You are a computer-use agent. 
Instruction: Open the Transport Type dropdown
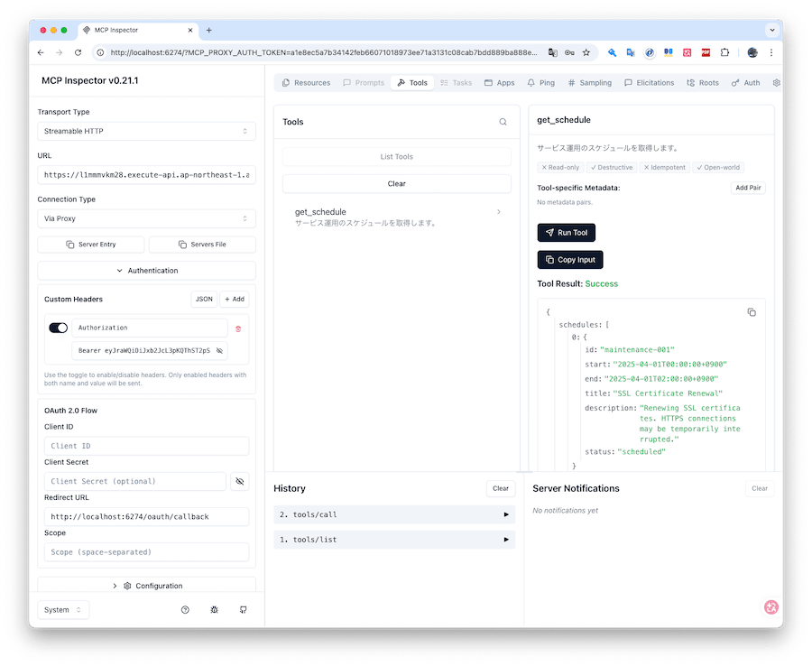click(x=146, y=131)
